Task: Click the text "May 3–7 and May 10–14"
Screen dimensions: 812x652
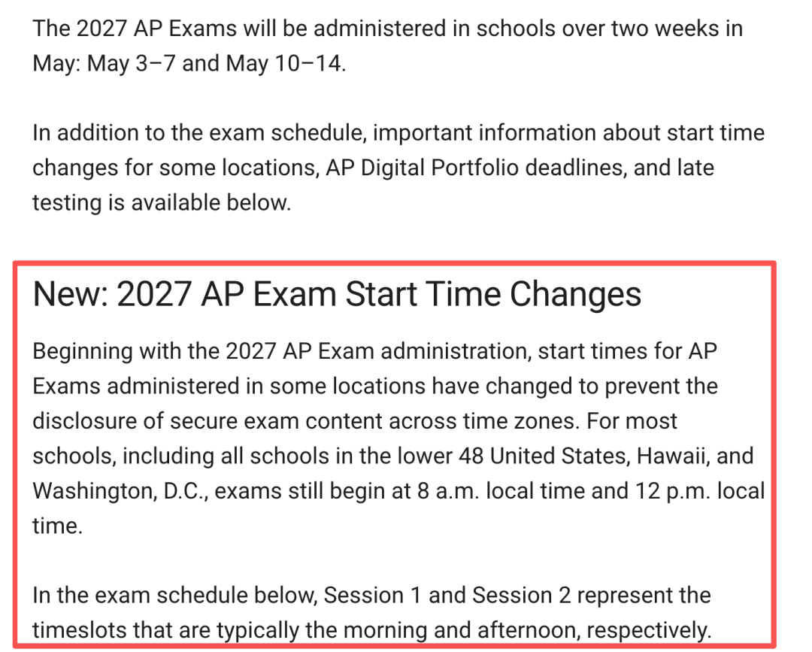Action: [214, 64]
